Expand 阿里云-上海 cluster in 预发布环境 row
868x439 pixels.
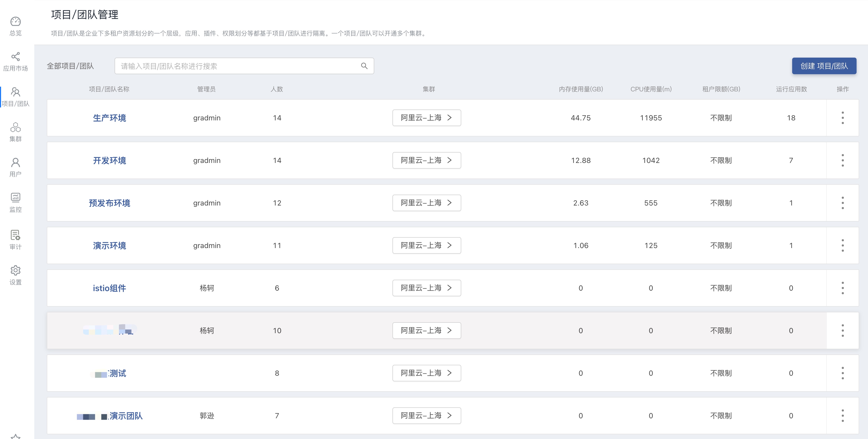click(426, 203)
